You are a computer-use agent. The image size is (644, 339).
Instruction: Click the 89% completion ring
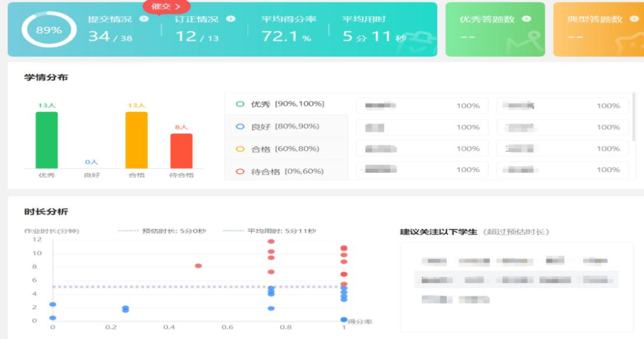pos(49,30)
